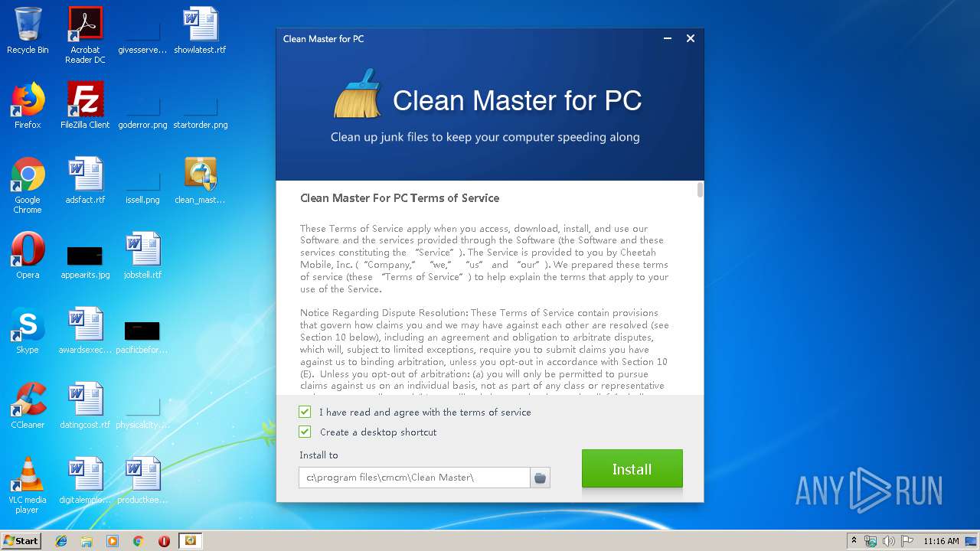The height and width of the screenshot is (551, 980).
Task: Open the Windows Start menu
Action: [x=21, y=540]
